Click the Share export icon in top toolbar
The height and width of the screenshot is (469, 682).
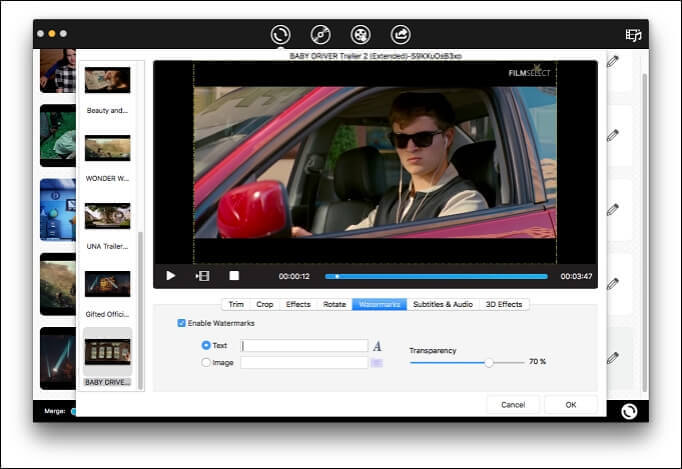tap(400, 34)
